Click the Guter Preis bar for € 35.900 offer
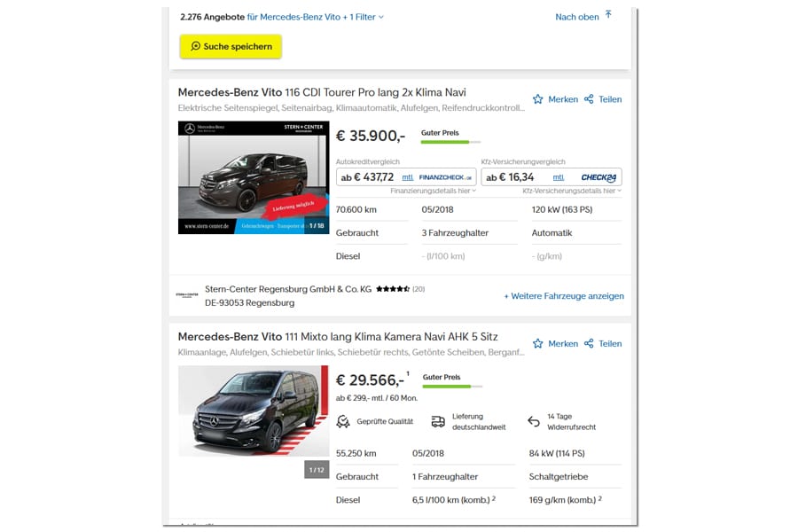The width and height of the screenshot is (798, 532). coord(450,142)
